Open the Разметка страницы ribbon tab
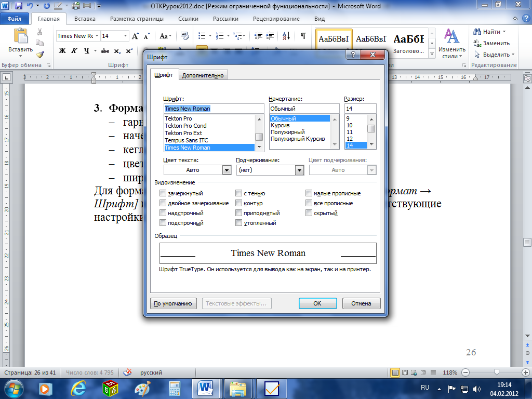This screenshot has width=532, height=399. (x=137, y=19)
